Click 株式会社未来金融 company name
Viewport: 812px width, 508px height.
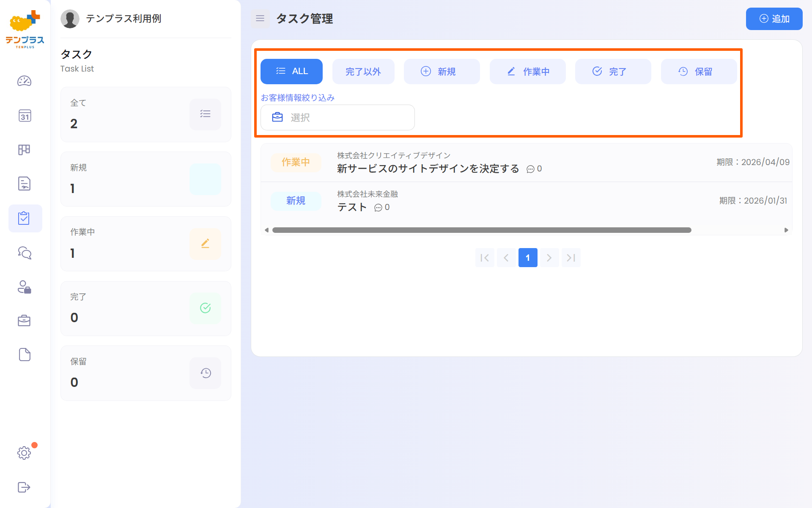point(368,194)
